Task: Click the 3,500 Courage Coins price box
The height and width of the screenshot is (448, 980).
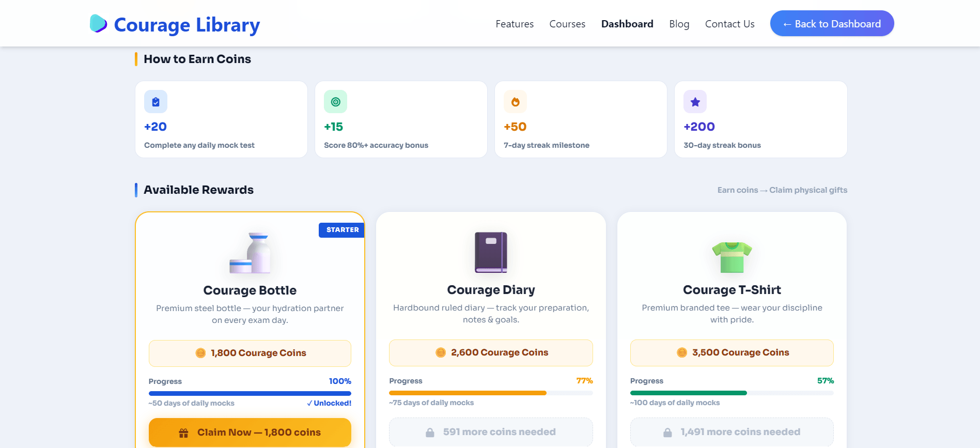Action: point(732,353)
